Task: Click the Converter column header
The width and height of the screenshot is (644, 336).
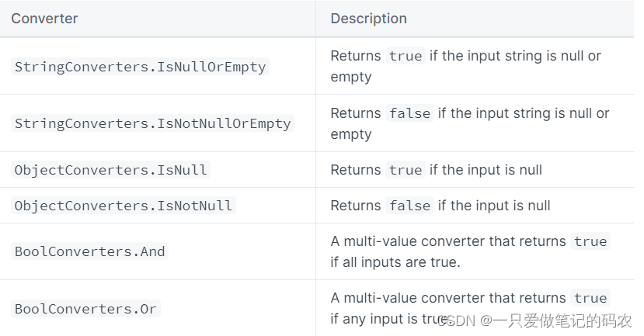Action: click(x=44, y=19)
